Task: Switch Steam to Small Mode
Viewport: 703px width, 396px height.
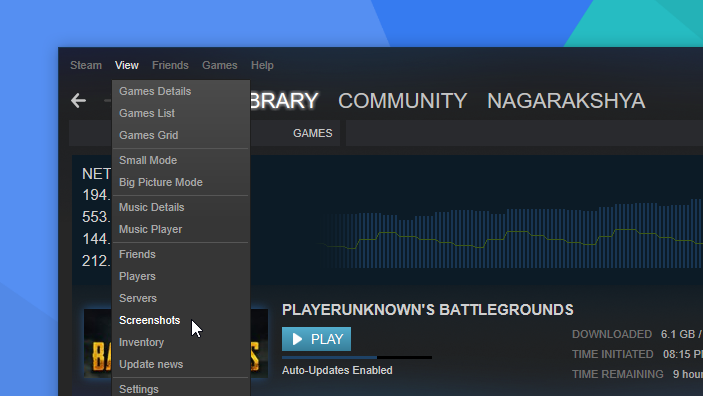Action: tap(181, 160)
